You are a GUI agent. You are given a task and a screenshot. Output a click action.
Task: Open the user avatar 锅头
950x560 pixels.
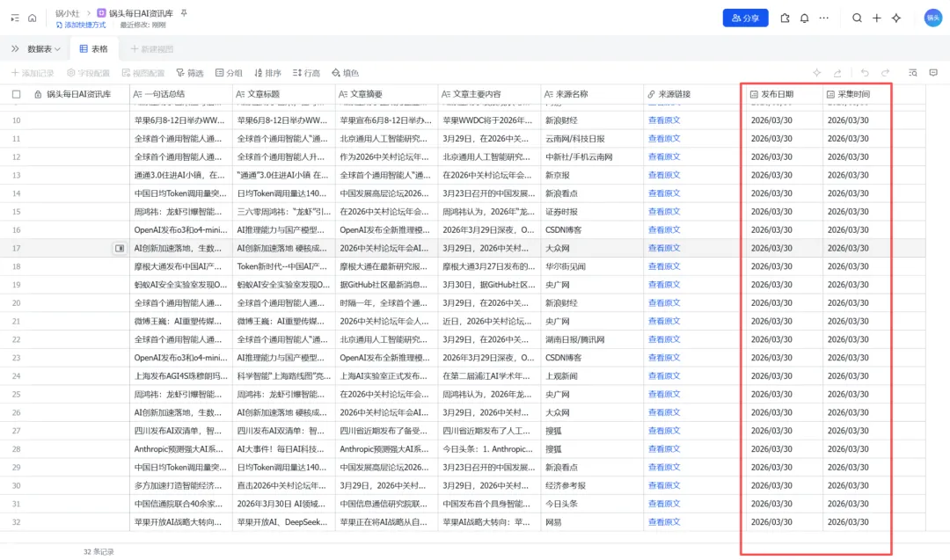point(933,18)
